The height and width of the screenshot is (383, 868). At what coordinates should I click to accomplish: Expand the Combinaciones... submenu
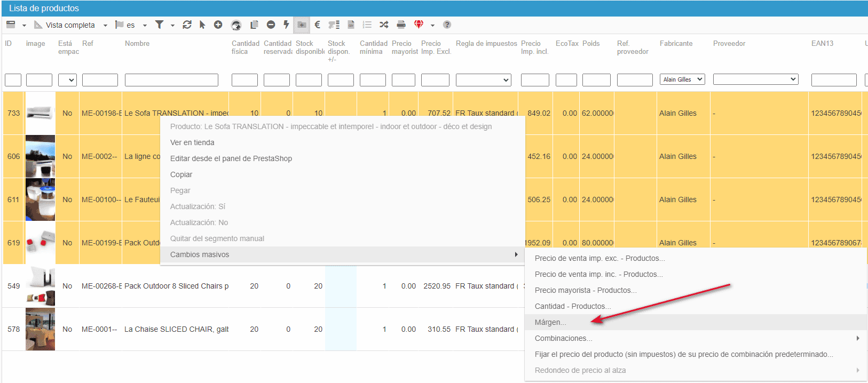563,338
